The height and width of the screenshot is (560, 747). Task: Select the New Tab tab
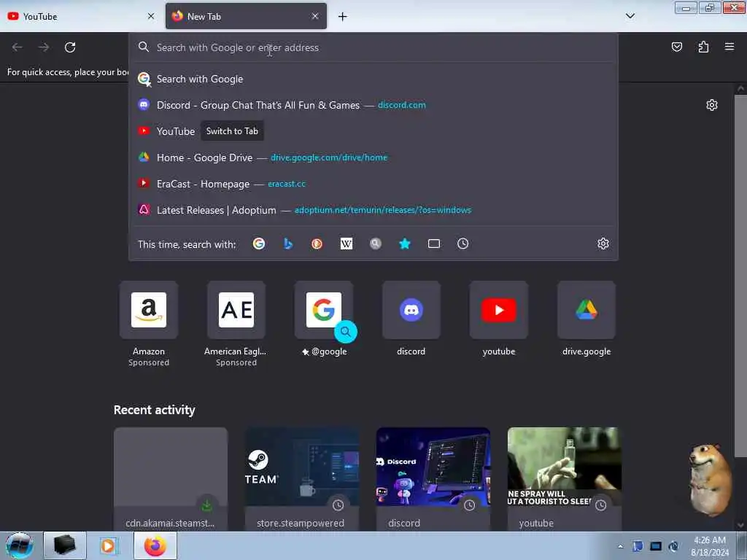246,16
